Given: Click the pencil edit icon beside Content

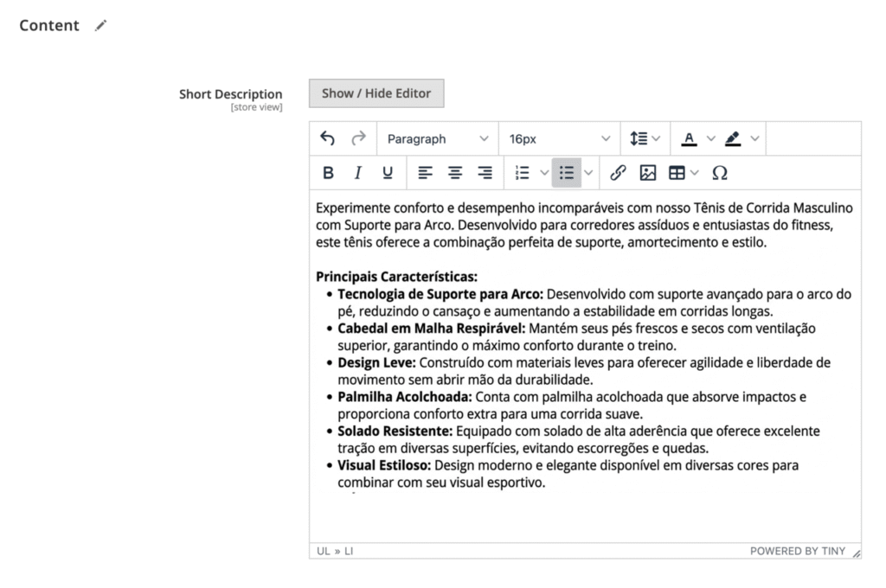Looking at the screenshot, I should tap(100, 25).
